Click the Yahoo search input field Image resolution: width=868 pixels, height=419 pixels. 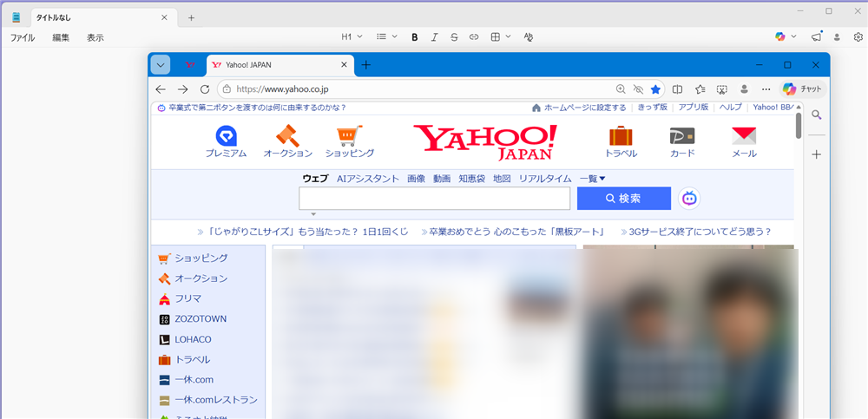(435, 198)
